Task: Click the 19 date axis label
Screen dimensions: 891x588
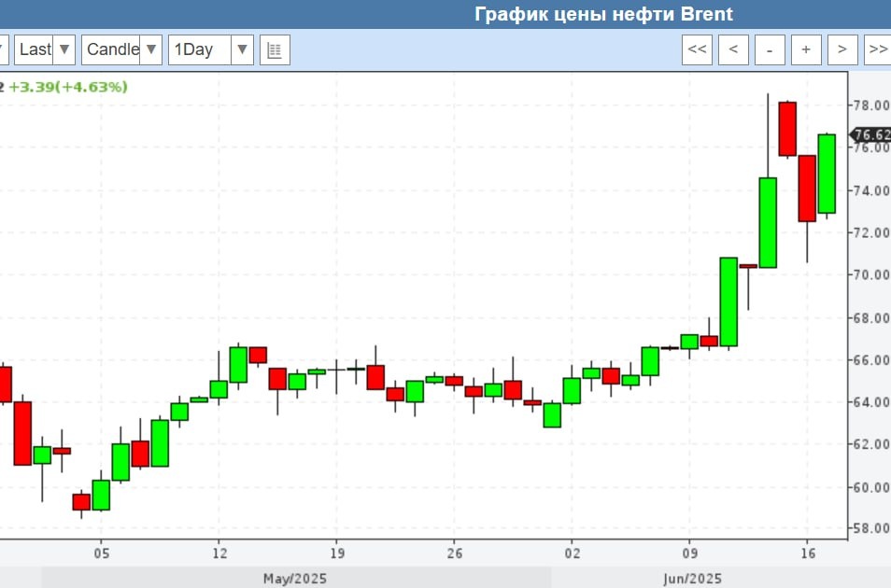Action: [x=337, y=553]
